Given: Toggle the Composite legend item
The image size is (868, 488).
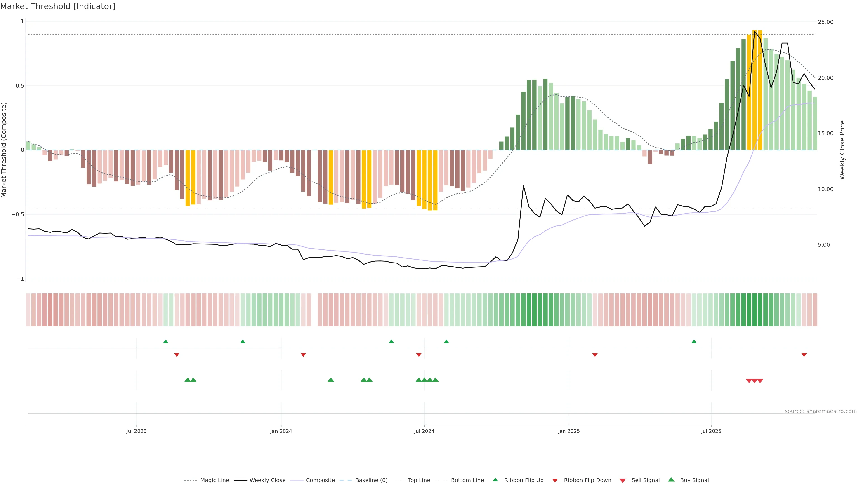Looking at the screenshot, I should (320, 480).
